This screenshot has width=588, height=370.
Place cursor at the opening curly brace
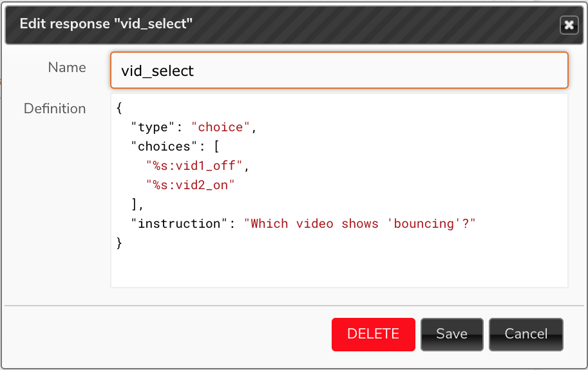119,108
